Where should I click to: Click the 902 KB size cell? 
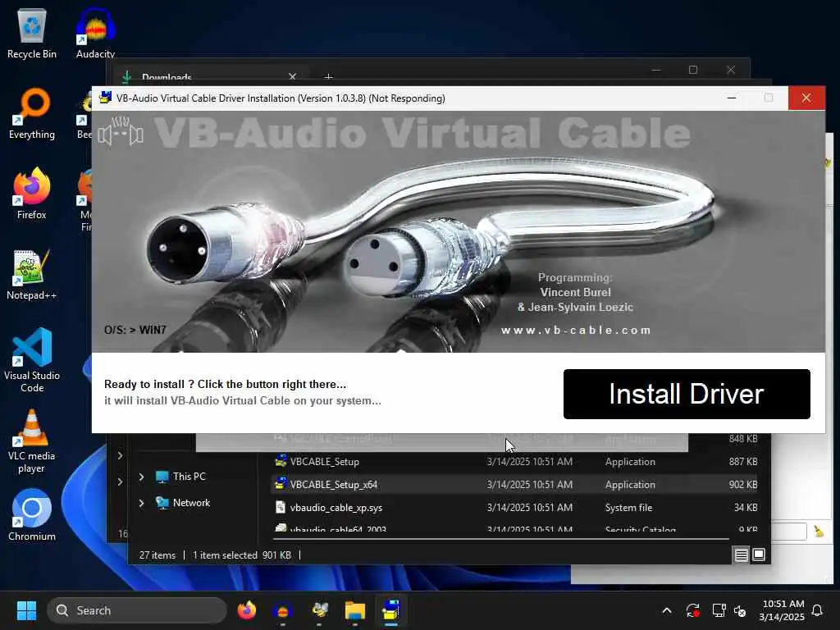[x=742, y=484]
